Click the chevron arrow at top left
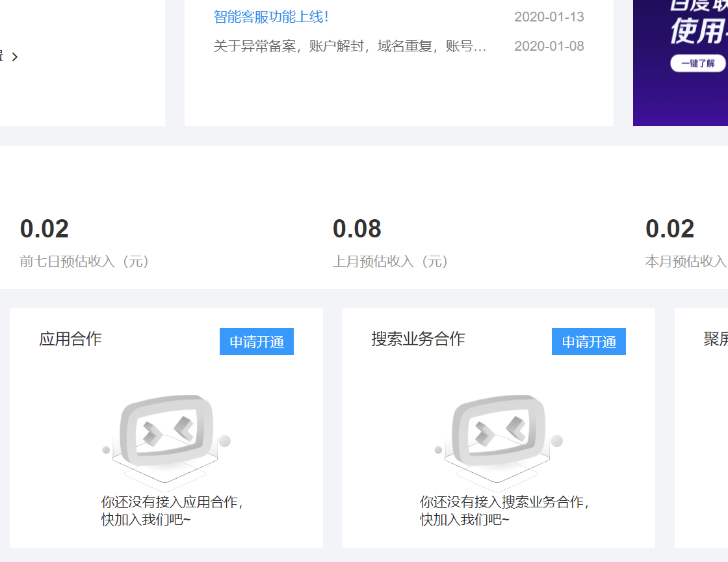The width and height of the screenshot is (728, 562). (15, 57)
